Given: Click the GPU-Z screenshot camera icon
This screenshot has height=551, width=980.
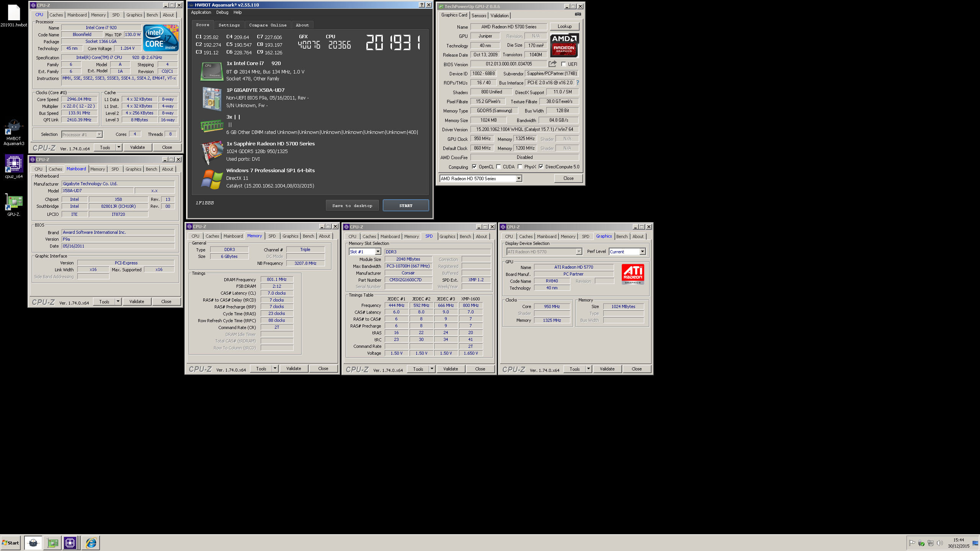Looking at the screenshot, I should pos(578,14).
